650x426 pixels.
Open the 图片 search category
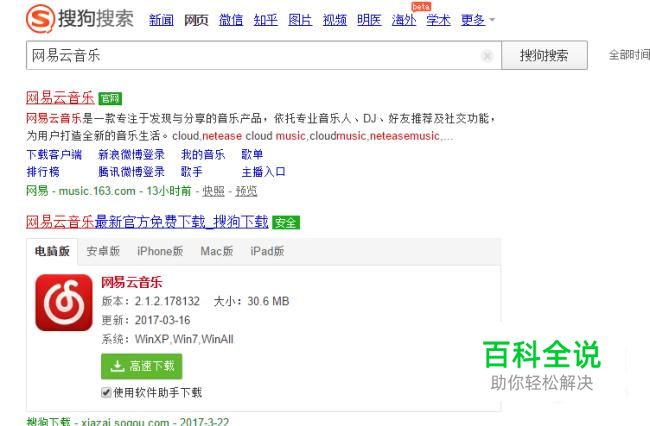[300, 20]
